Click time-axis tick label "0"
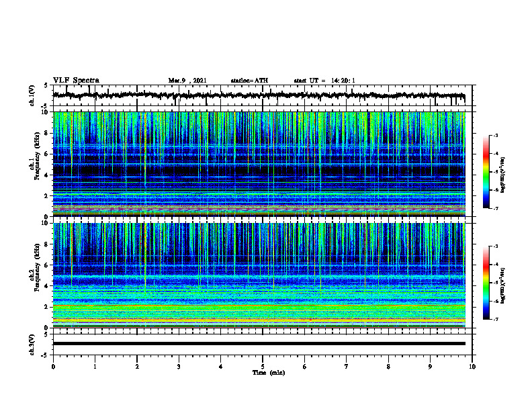 53,367
